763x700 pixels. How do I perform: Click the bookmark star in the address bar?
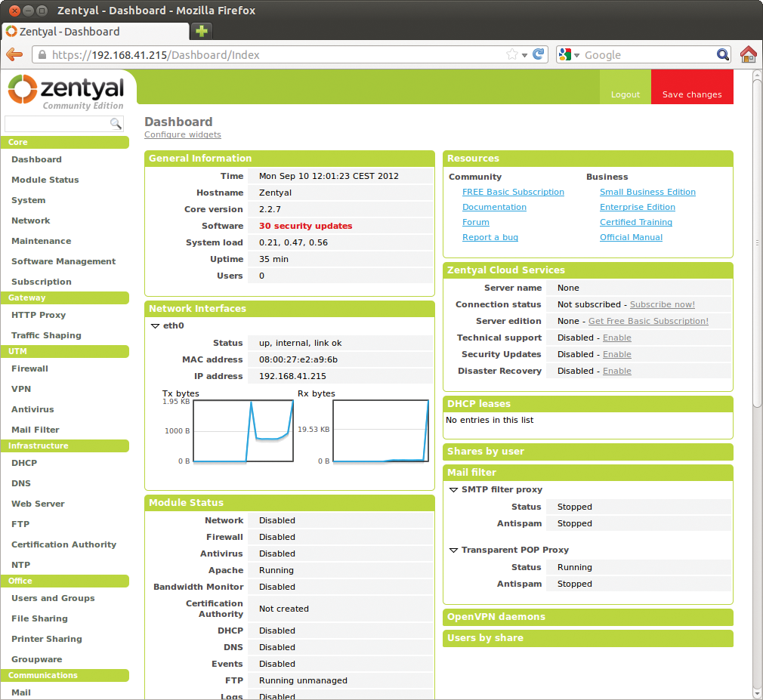pyautogui.click(x=512, y=54)
